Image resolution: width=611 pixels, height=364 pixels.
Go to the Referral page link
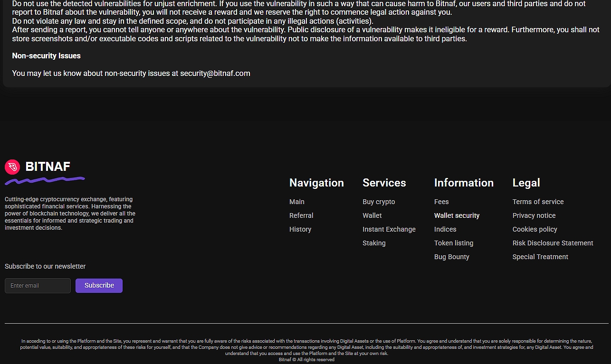(301, 215)
